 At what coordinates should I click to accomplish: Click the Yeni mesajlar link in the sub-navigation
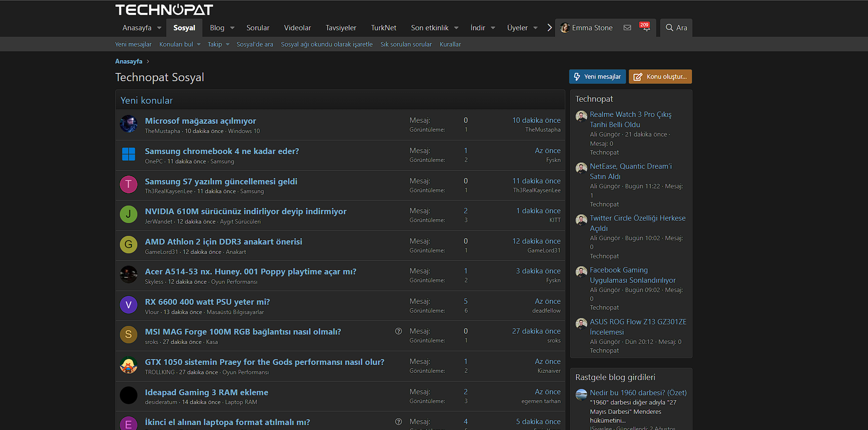coord(134,45)
